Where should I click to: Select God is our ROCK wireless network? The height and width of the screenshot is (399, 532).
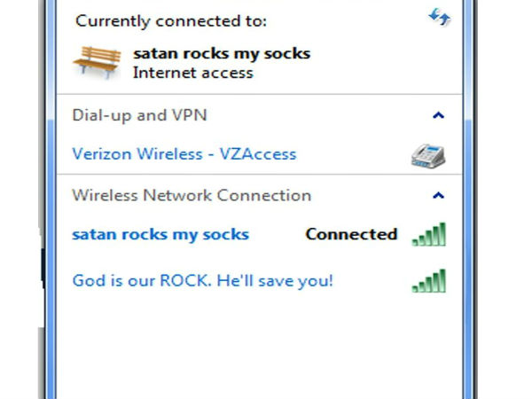click(x=202, y=282)
